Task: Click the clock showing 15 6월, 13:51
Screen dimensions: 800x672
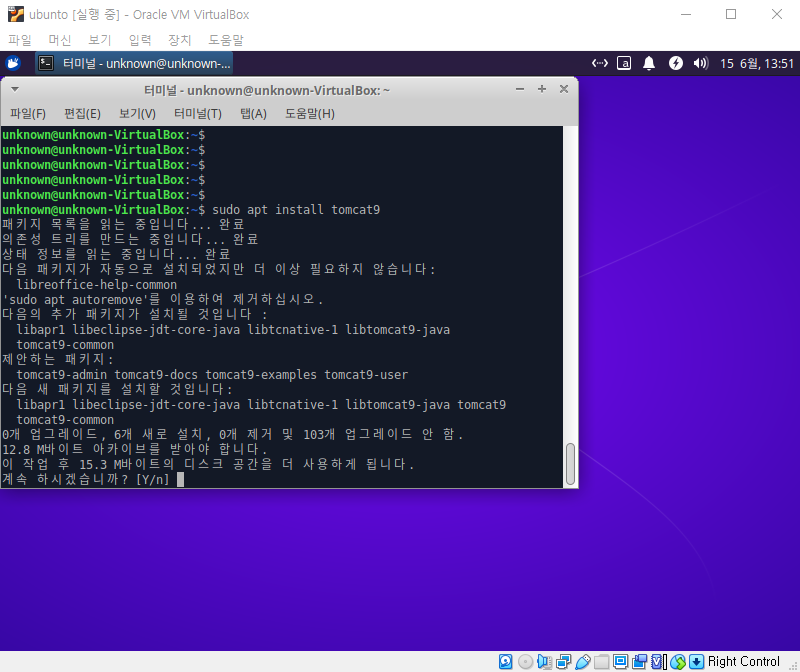Action: point(757,63)
